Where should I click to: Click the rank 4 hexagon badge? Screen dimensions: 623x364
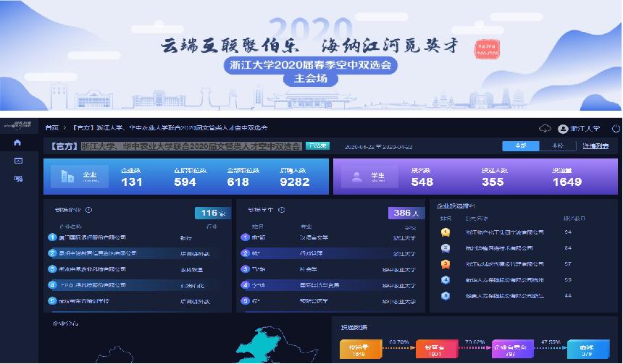point(446,280)
